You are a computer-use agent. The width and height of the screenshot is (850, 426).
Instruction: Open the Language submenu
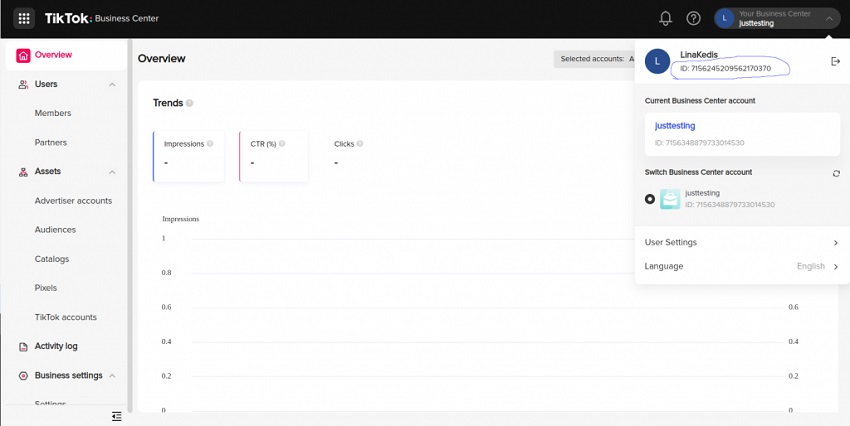point(741,267)
